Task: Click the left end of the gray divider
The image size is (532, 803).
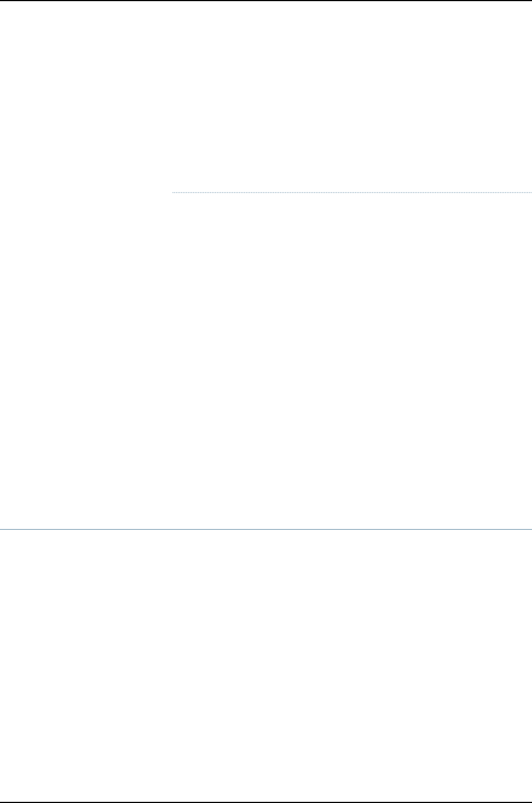Action: click(1, 530)
